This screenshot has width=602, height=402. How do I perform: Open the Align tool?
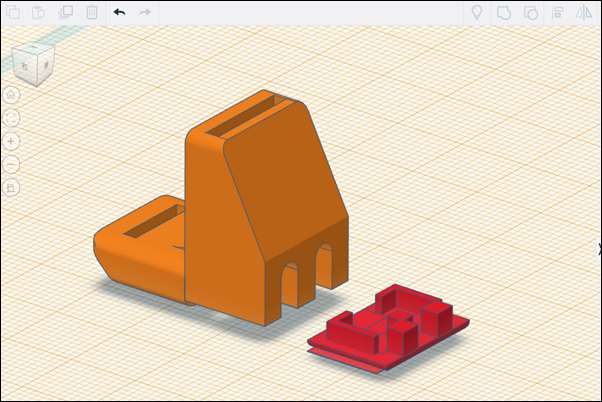(x=557, y=12)
